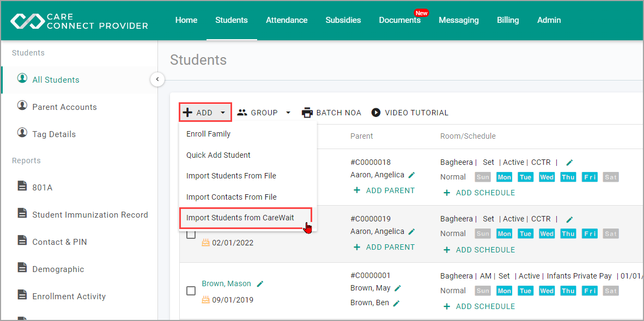Click ADD PARENT under #C0000018
The image size is (644, 321).
[x=384, y=190]
